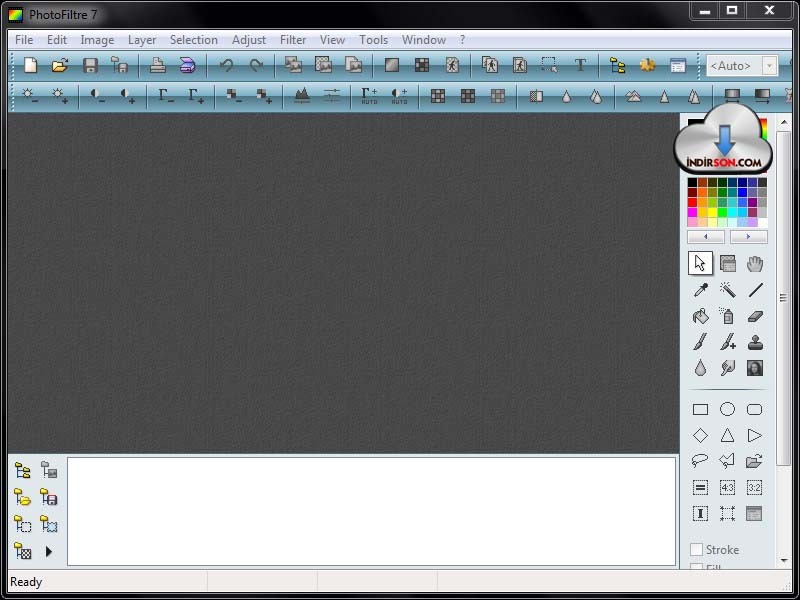Screen dimensions: 800x600
Task: Select the Brush tool
Action: (x=701, y=342)
